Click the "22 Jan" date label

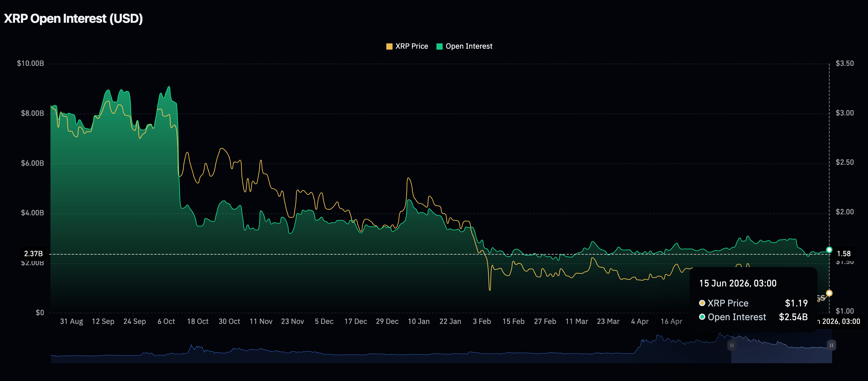pos(450,321)
